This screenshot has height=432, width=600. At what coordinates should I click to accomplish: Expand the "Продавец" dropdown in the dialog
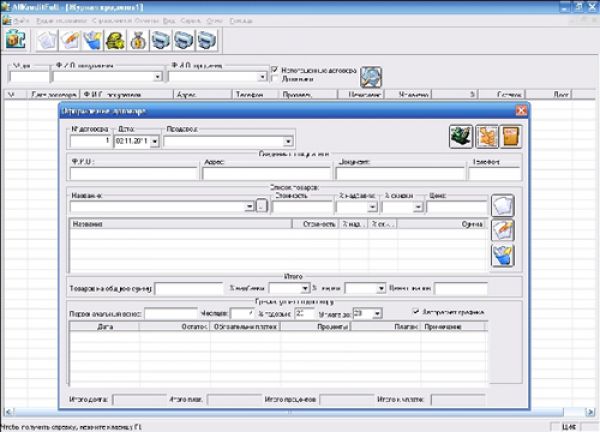(x=288, y=142)
